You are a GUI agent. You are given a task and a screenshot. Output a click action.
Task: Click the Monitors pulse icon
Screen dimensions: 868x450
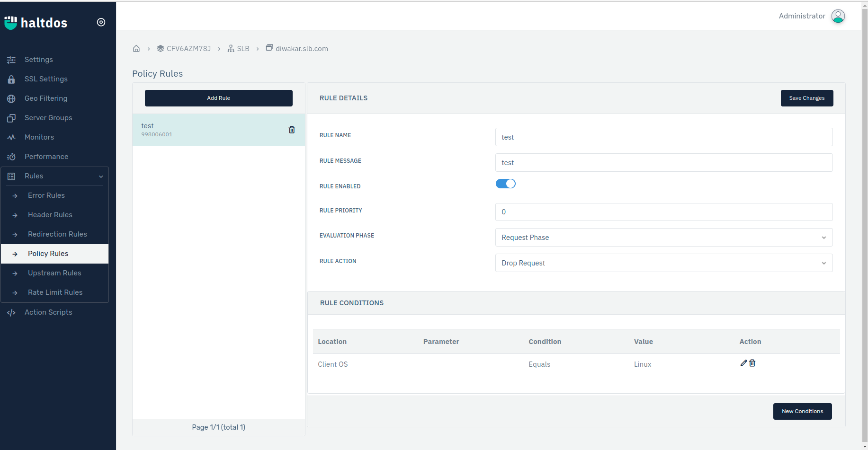(x=11, y=137)
